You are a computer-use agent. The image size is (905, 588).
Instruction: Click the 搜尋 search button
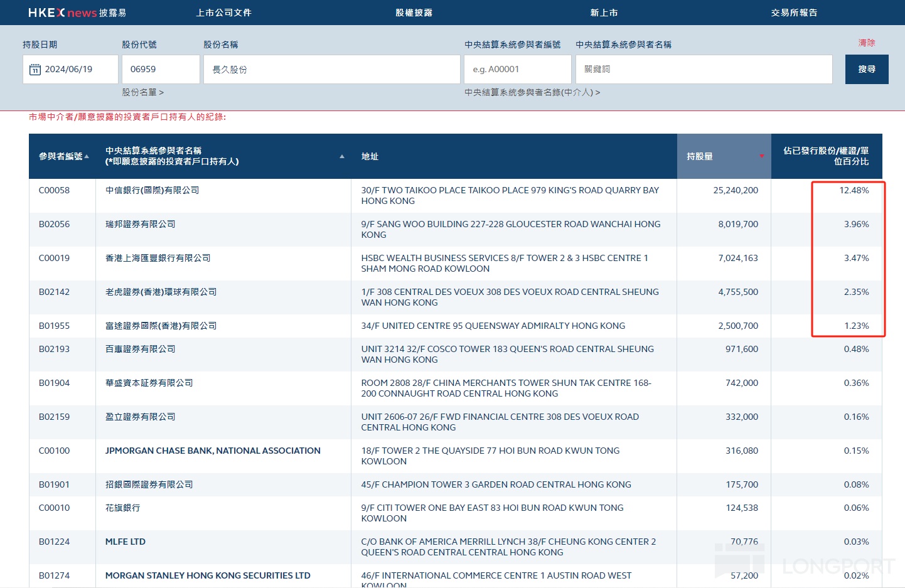866,69
